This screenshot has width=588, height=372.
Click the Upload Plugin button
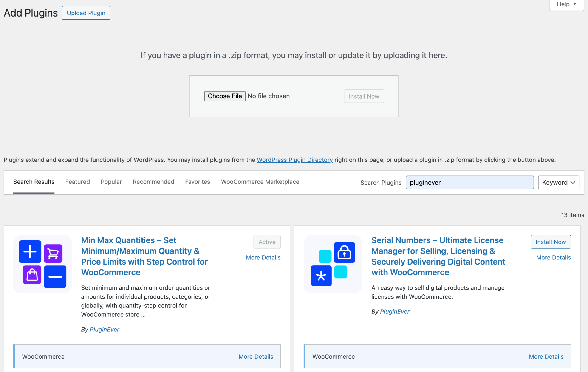(x=86, y=13)
